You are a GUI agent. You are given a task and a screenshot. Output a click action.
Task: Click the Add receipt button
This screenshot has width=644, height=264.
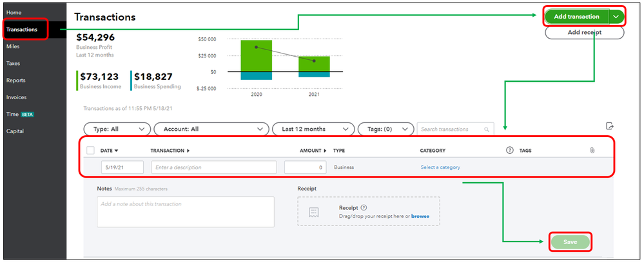coord(585,32)
